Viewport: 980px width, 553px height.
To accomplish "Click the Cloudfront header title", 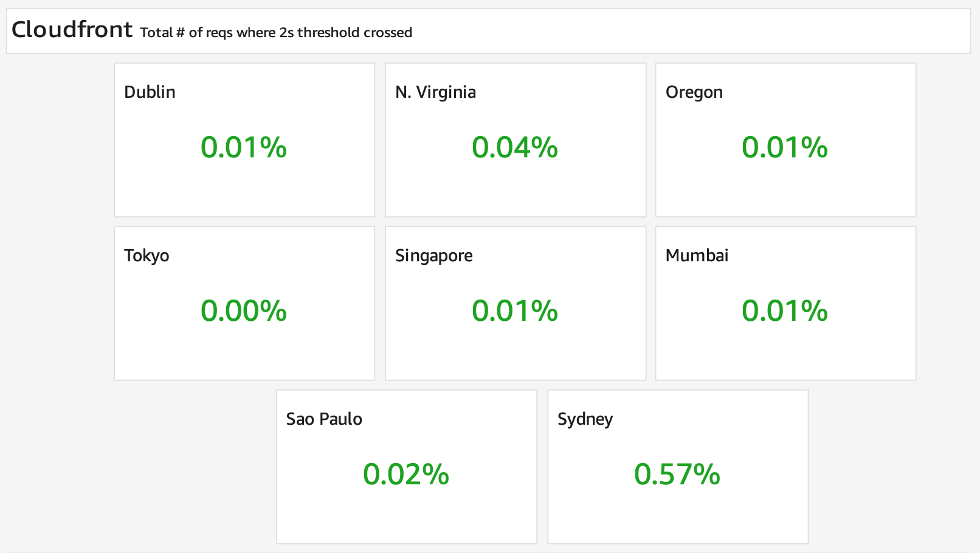I will click(72, 29).
